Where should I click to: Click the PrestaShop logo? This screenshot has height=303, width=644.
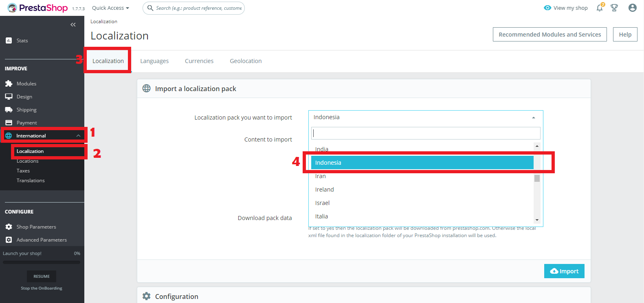37,8
